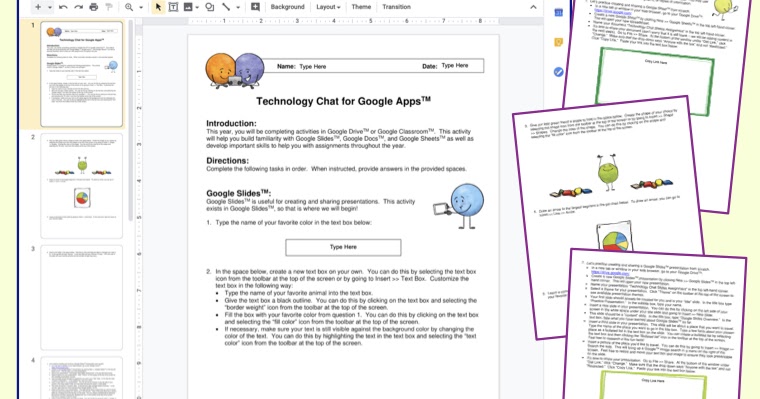Viewport: 760px width, 399px height.
Task: Click the 'Google Slides™:' heading
Action: coord(238,193)
